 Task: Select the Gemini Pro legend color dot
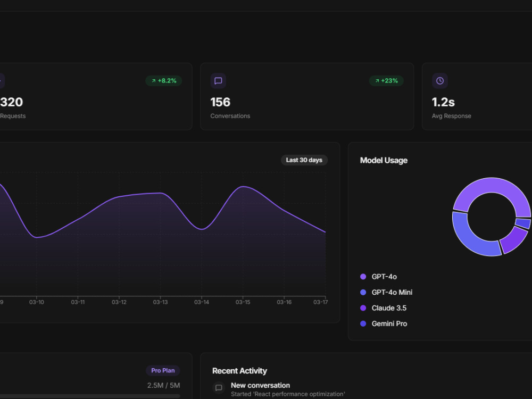click(x=363, y=323)
